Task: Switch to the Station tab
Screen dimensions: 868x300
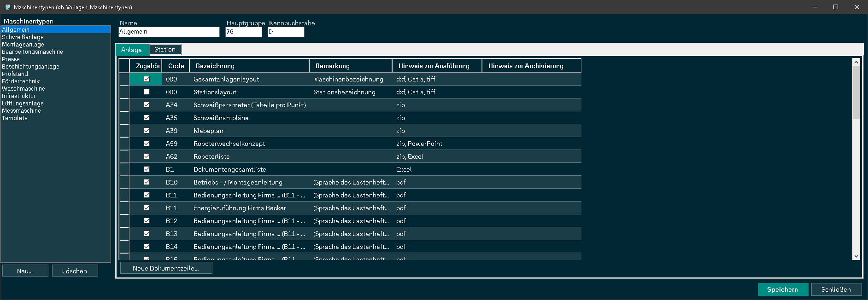Action: 165,50
